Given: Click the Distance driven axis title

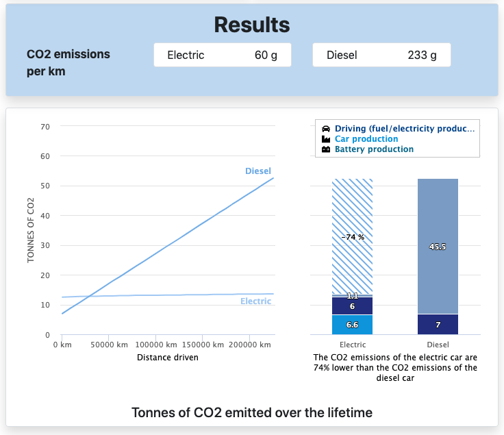Looking at the screenshot, I should click(x=168, y=358).
